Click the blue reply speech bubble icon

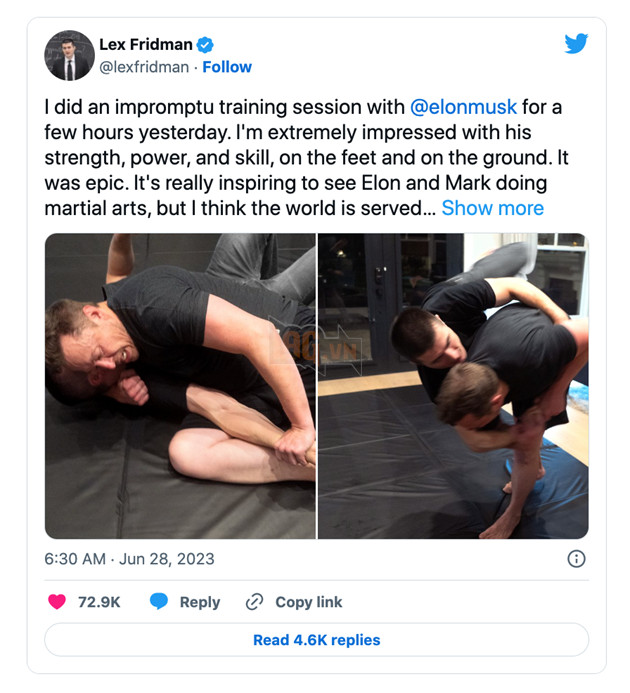click(159, 602)
